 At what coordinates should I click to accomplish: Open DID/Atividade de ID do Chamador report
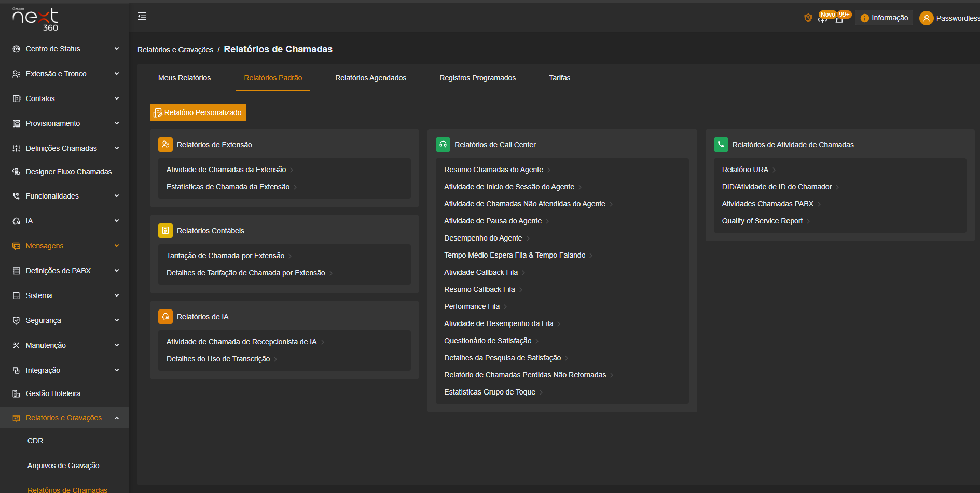click(x=777, y=187)
